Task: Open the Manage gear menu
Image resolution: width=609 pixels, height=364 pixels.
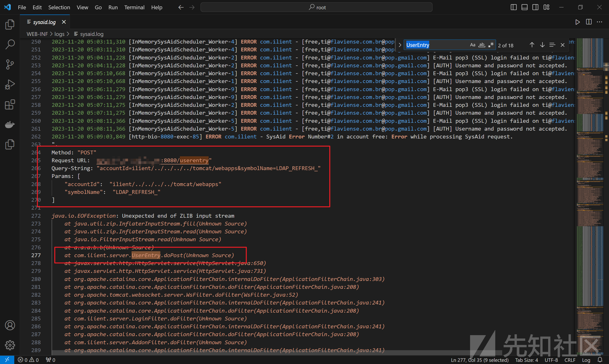Action: (10, 345)
